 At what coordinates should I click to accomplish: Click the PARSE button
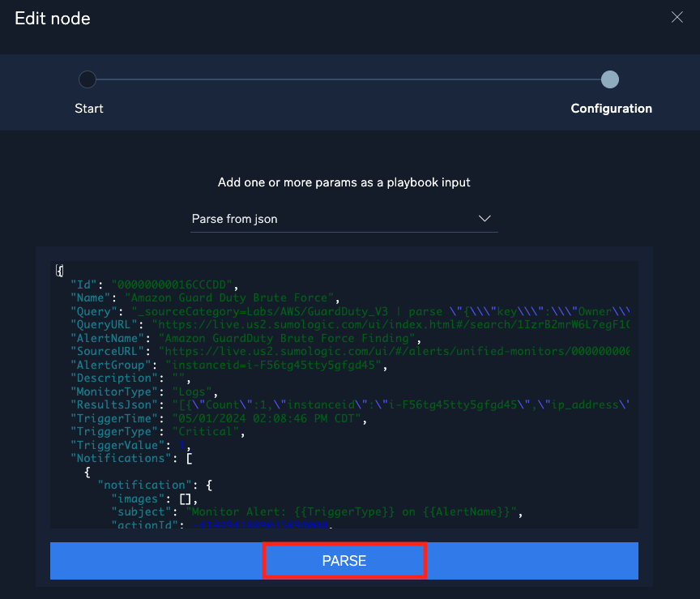tap(344, 560)
